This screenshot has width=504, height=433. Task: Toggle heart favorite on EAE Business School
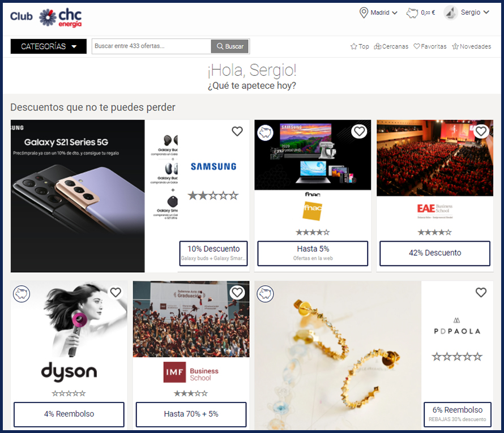click(x=481, y=131)
